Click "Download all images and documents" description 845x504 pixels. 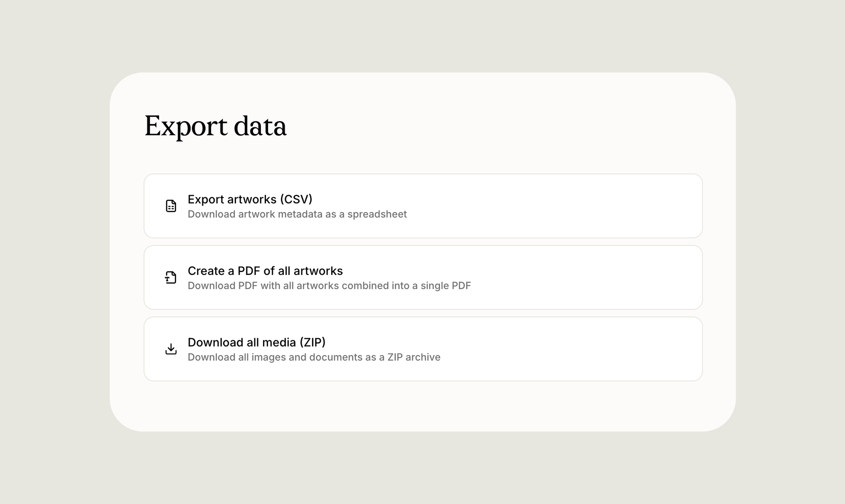pyautogui.click(x=314, y=357)
